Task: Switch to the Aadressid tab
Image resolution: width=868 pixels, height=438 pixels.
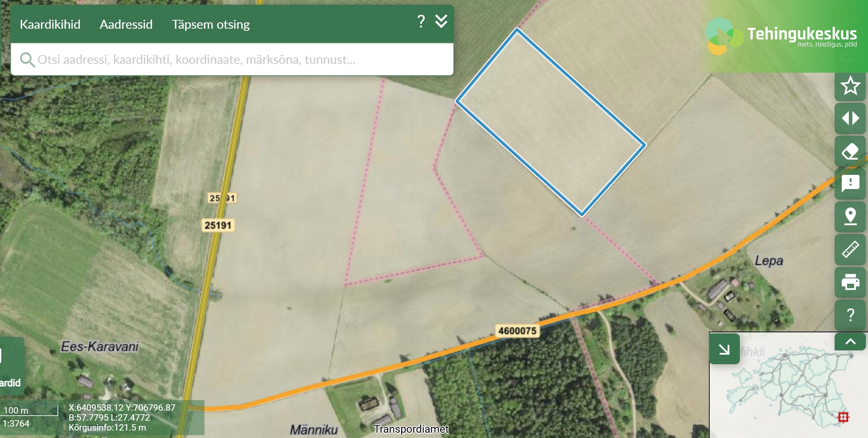Action: click(126, 24)
